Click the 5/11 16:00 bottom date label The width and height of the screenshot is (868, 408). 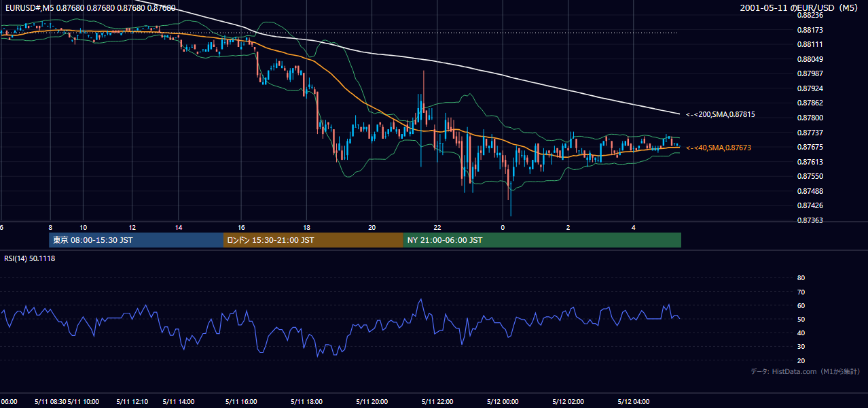[x=241, y=402]
